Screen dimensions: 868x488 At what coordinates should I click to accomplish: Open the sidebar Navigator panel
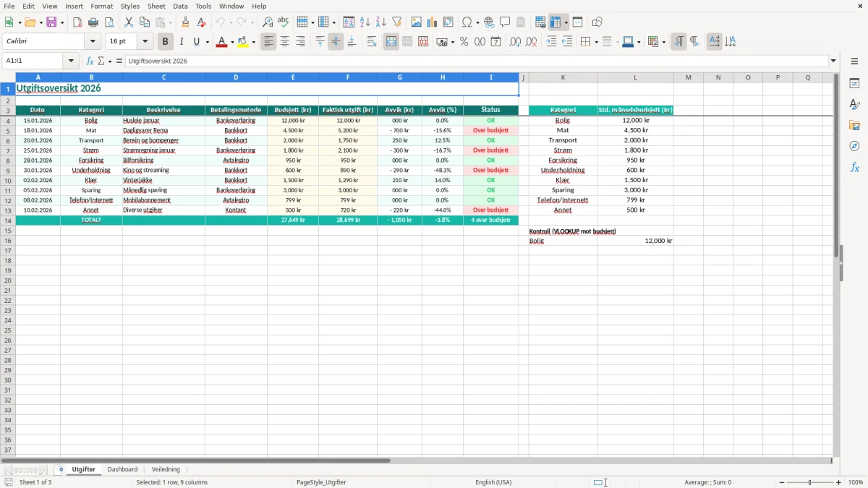coord(854,146)
